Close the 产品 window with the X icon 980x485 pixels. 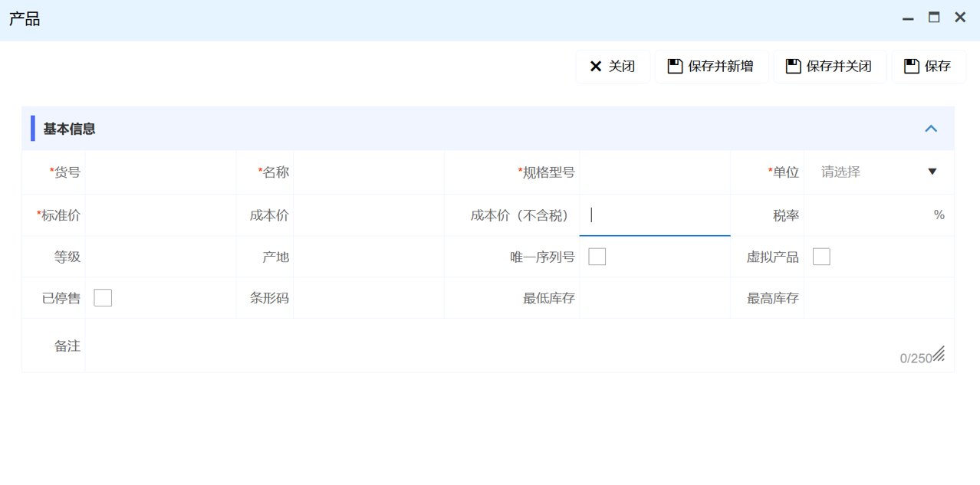[960, 18]
